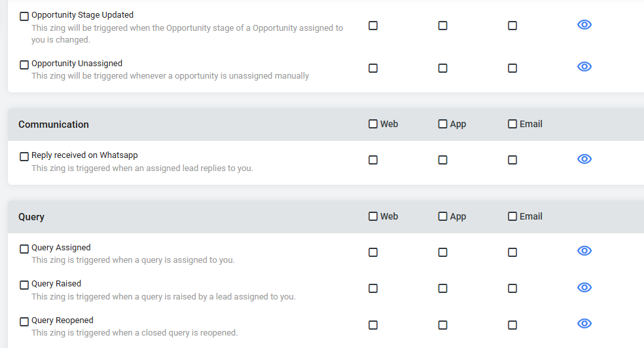Enable Web for all Communication zings
644x348 pixels.
click(x=373, y=124)
